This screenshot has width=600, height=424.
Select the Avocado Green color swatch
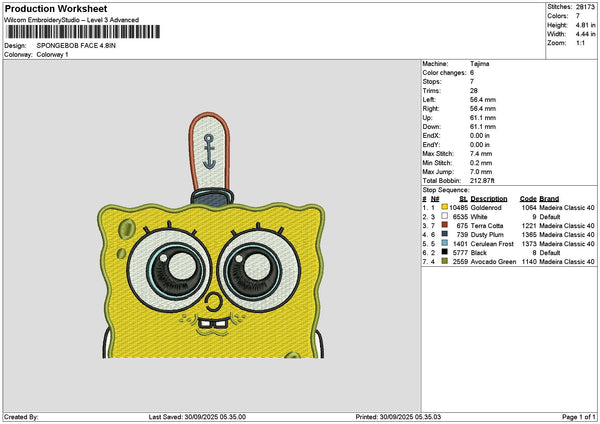pos(444,261)
